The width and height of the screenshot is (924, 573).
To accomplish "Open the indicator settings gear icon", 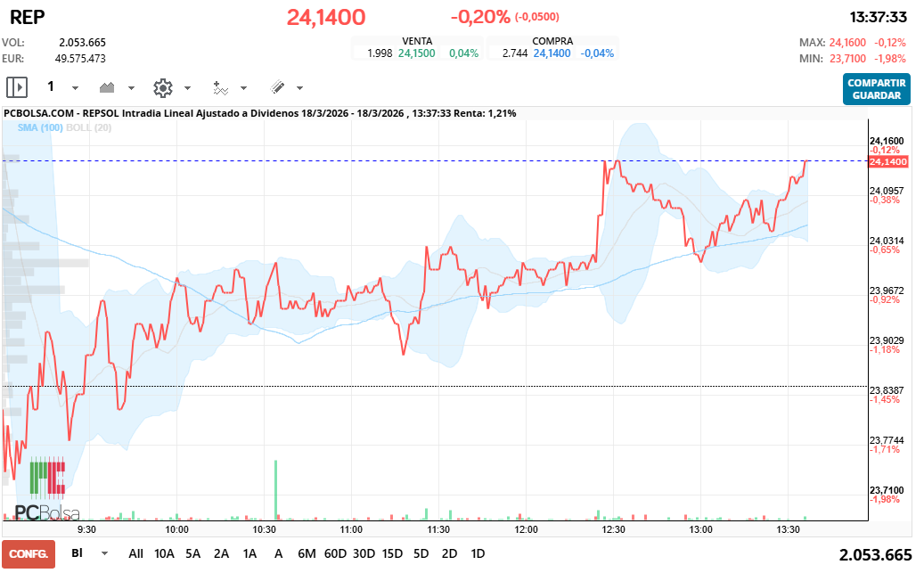I will click(162, 86).
